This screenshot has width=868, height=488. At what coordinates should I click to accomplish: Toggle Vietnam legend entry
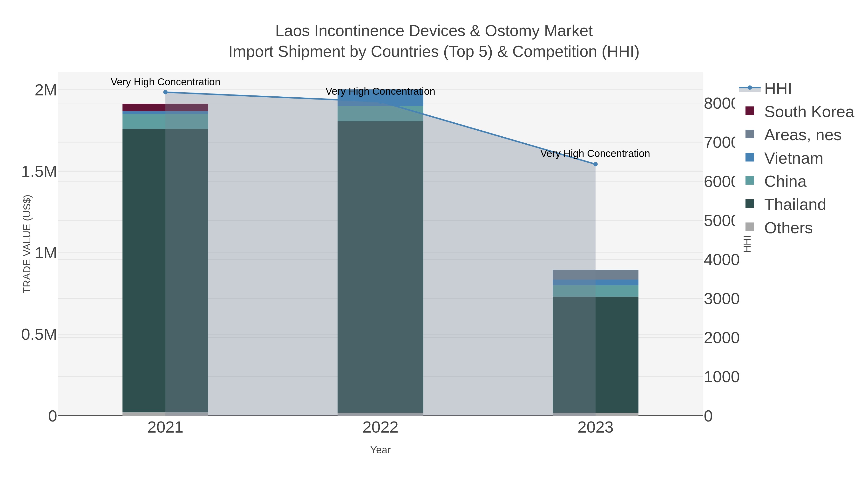pyautogui.click(x=784, y=158)
